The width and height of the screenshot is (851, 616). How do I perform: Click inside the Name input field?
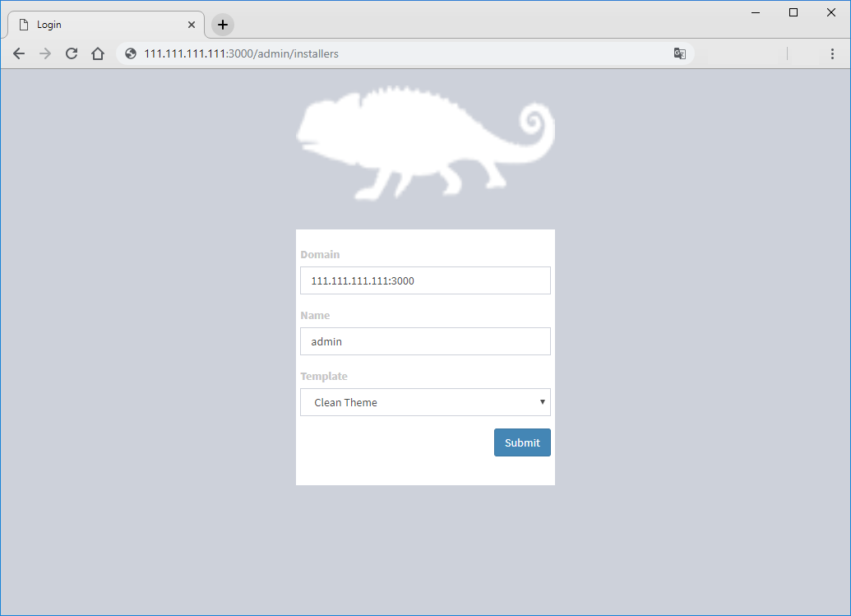click(x=425, y=341)
